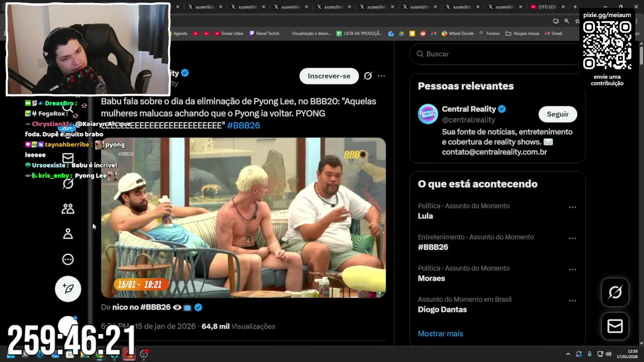Image resolution: width=644 pixels, height=362 pixels.
Task: Click the sync icon in system tray
Action: tap(579, 354)
